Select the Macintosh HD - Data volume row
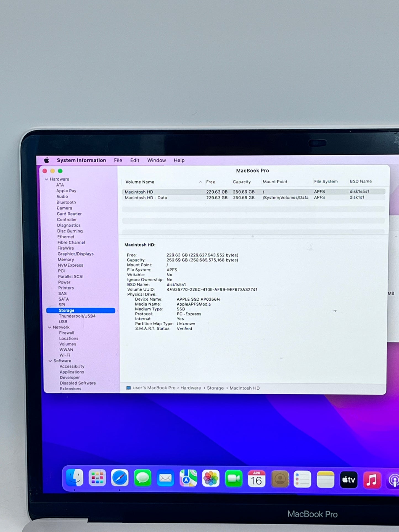 pos(253,198)
